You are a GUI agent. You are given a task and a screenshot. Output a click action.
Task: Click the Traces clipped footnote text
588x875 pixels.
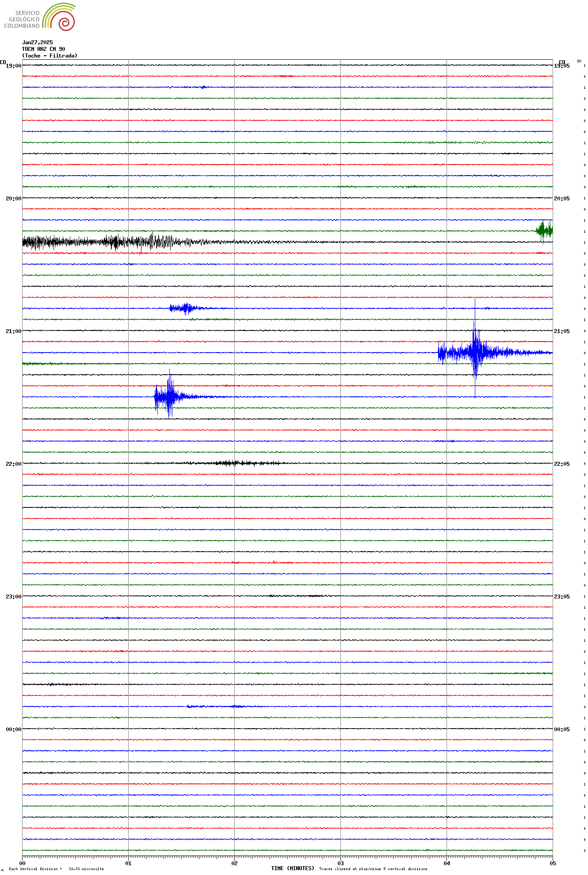coord(373,869)
